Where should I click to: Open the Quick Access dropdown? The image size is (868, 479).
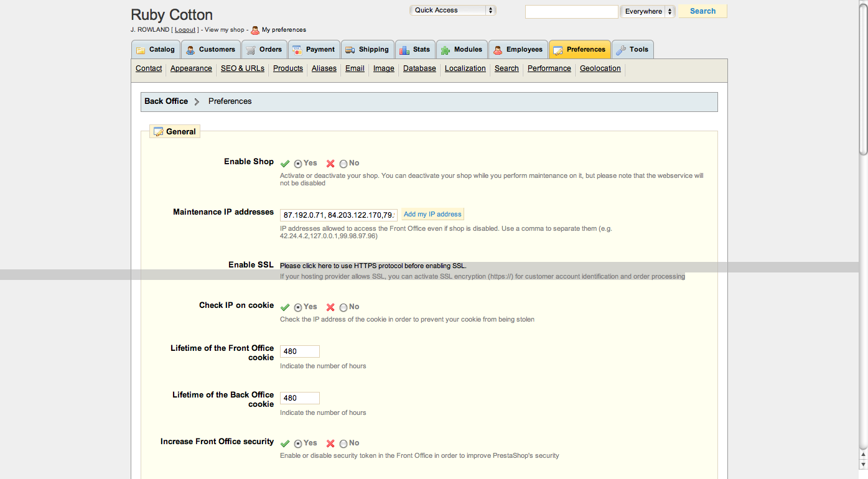point(452,11)
